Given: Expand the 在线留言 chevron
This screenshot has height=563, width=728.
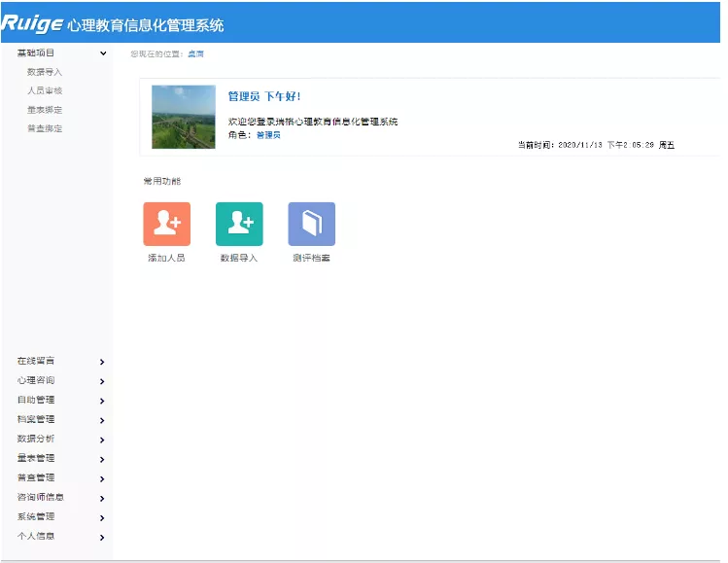Looking at the screenshot, I should click(x=102, y=362).
